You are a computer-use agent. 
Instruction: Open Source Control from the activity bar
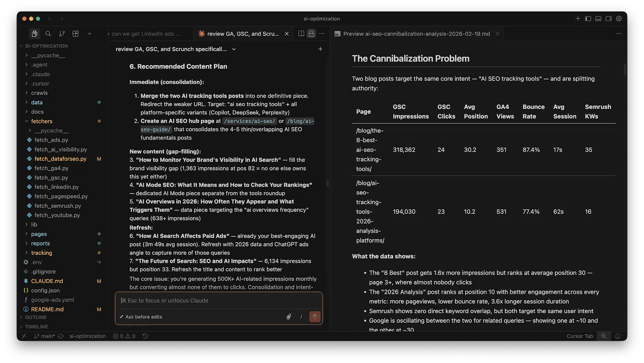coord(62,34)
